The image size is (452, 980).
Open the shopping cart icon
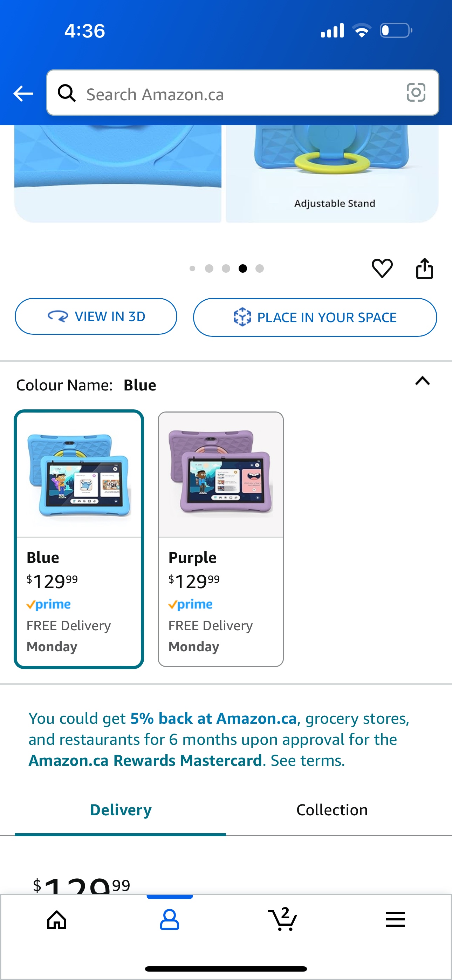[x=282, y=919]
